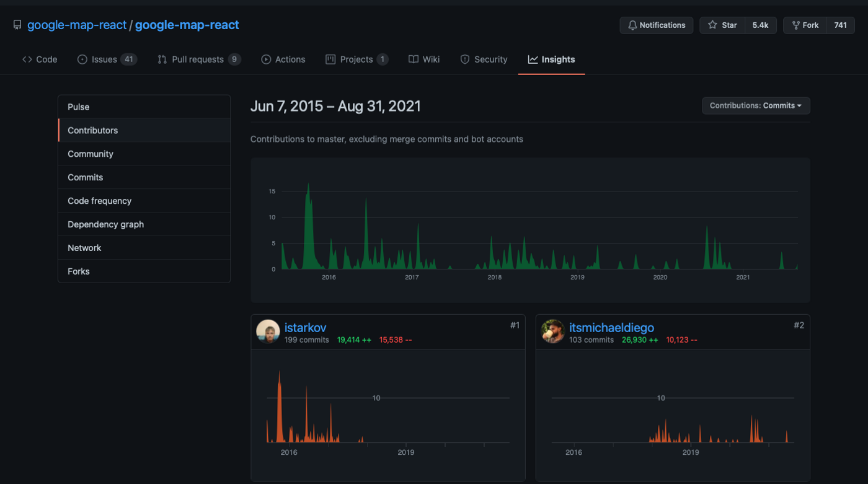Viewport: 868px width, 484px height.
Task: Open istarkov's 199 commits link
Action: (307, 340)
